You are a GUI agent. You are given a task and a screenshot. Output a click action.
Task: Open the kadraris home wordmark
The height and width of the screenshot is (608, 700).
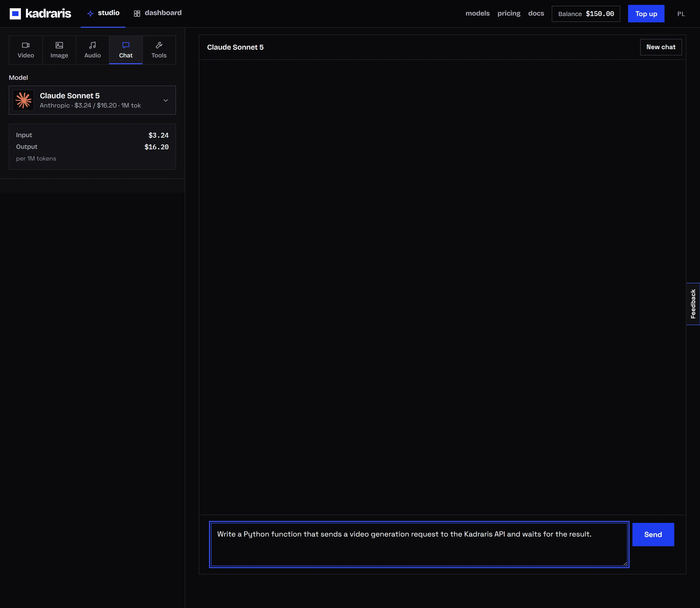48,14
